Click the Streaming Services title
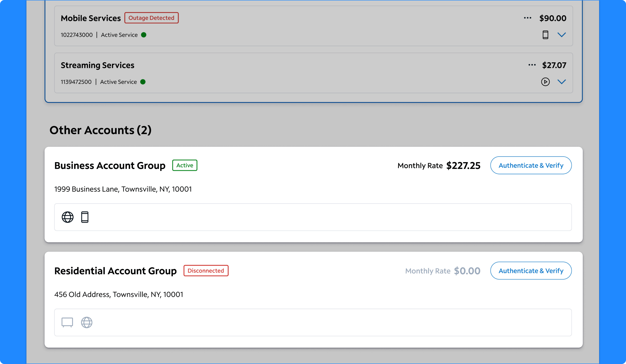Viewport: 626px width, 364px height. coord(97,65)
